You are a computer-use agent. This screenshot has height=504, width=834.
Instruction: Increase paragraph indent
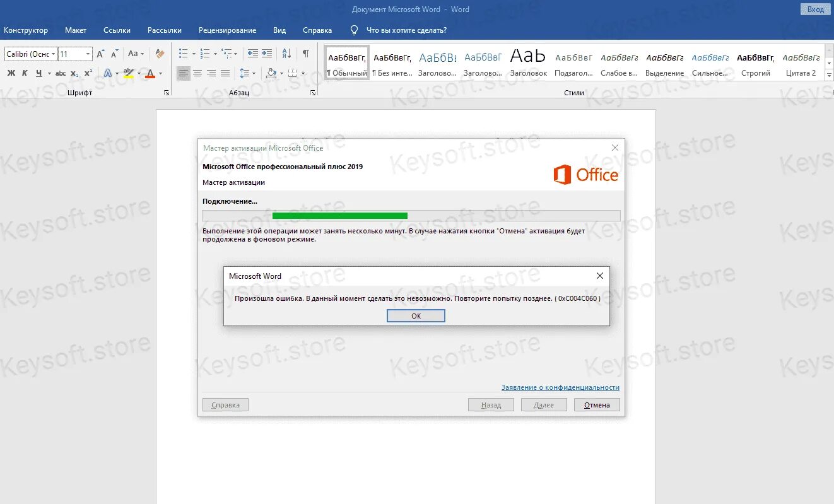click(x=267, y=54)
